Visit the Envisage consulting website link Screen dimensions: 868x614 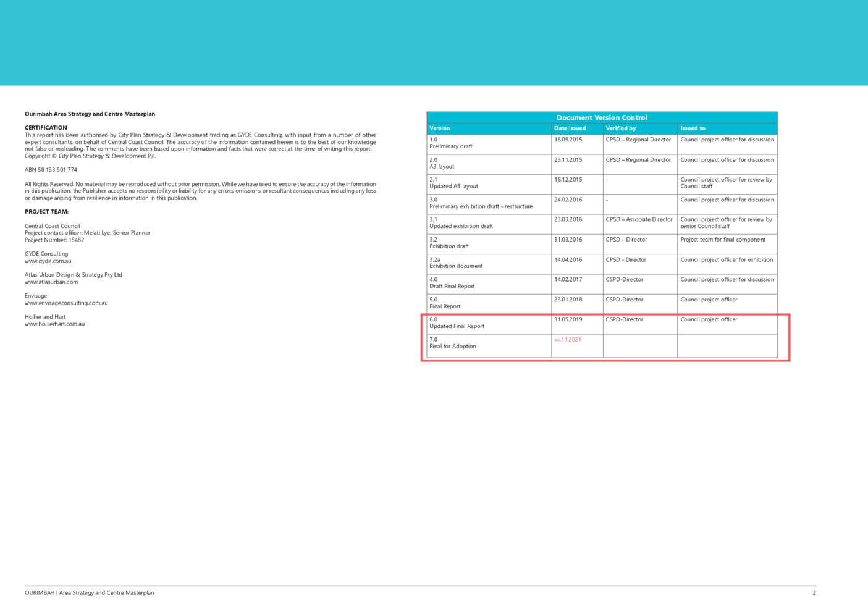67,303
